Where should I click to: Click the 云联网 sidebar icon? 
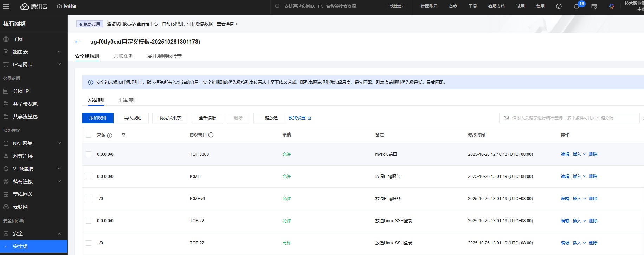pos(6,207)
